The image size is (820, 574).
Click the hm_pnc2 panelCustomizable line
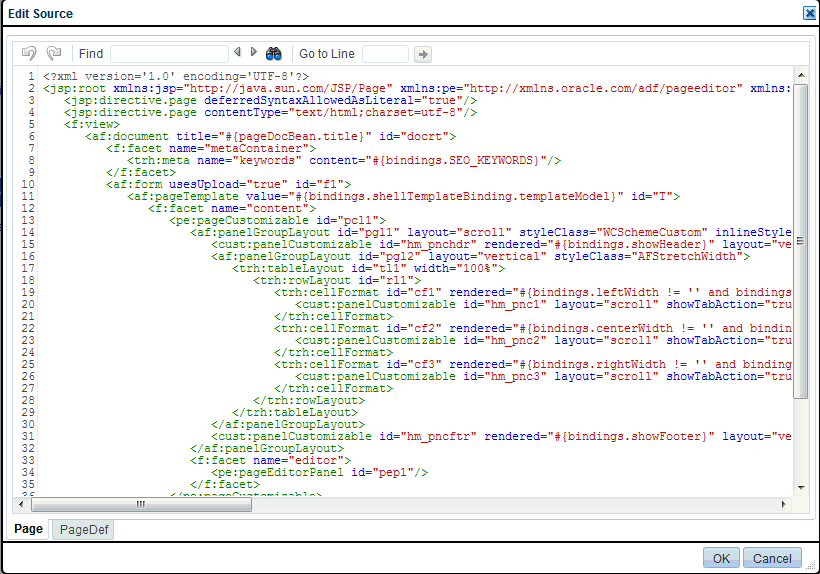coord(543,341)
